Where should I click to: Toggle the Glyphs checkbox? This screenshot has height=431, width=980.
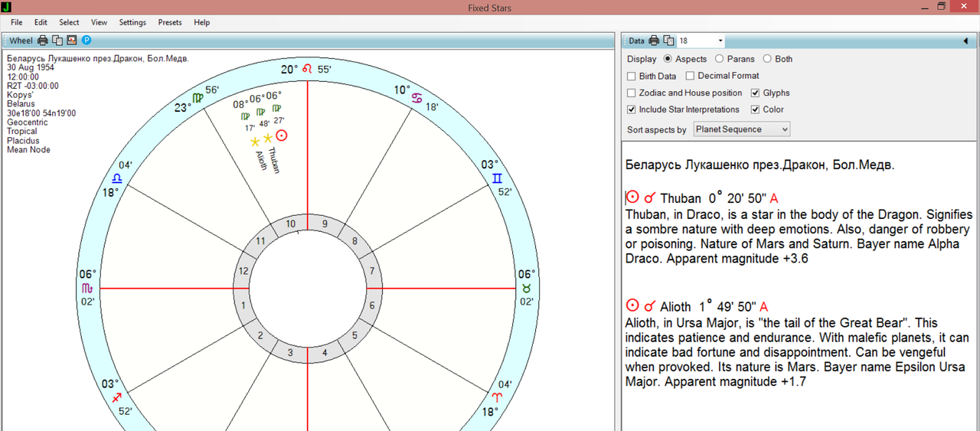756,93
